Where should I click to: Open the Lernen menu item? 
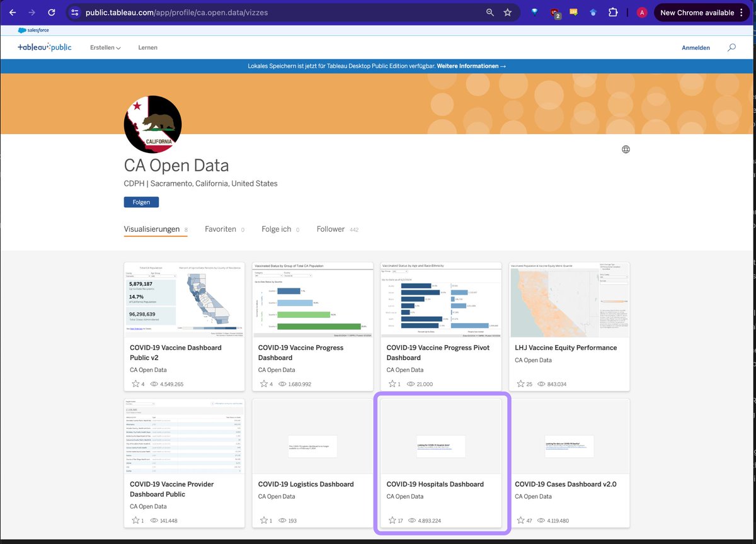(x=148, y=48)
